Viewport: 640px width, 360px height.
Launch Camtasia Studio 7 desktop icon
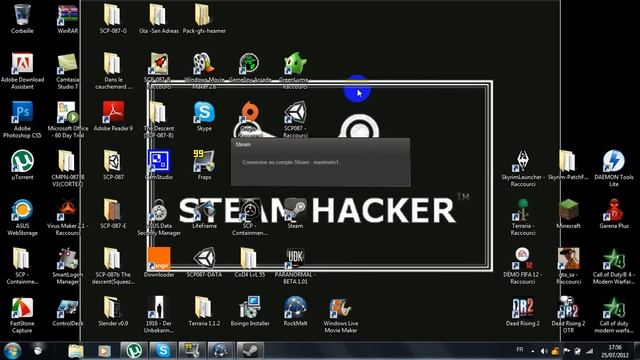[68, 71]
